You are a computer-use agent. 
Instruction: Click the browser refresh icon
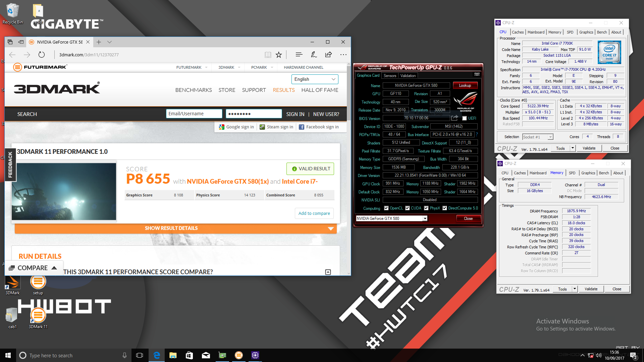click(x=42, y=55)
